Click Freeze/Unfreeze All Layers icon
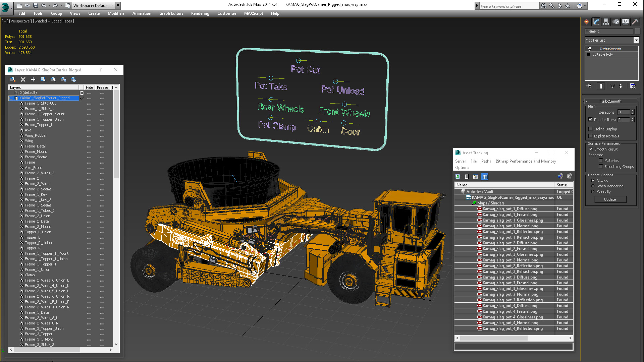644x362 pixels. click(x=73, y=79)
